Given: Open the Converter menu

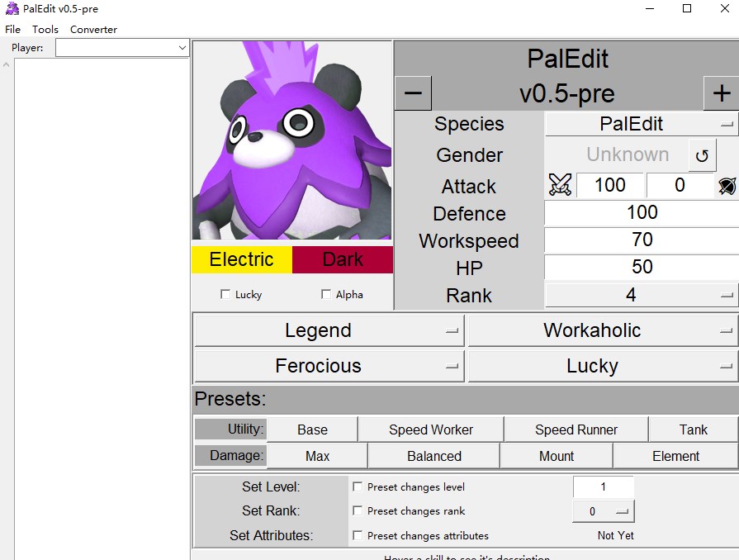Looking at the screenshot, I should [93, 29].
